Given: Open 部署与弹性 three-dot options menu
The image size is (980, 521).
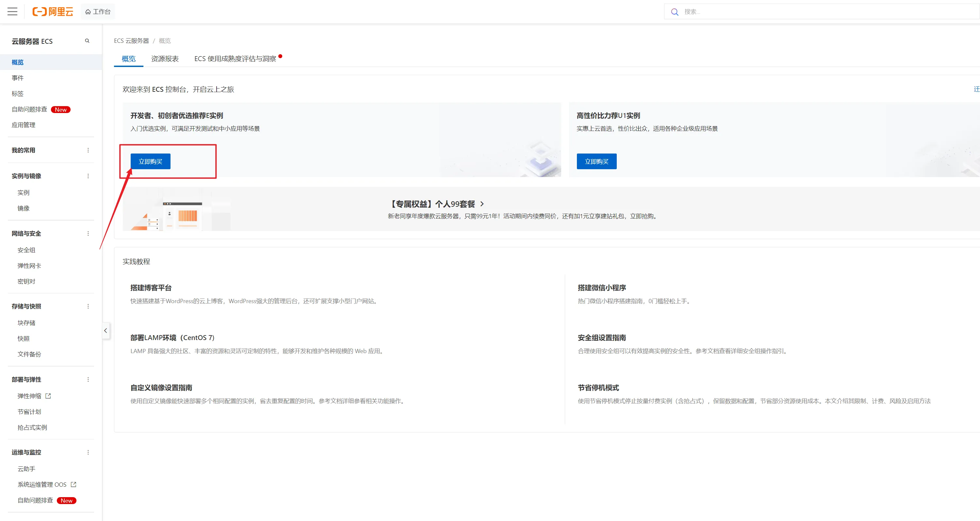Looking at the screenshot, I should pyautogui.click(x=88, y=380).
